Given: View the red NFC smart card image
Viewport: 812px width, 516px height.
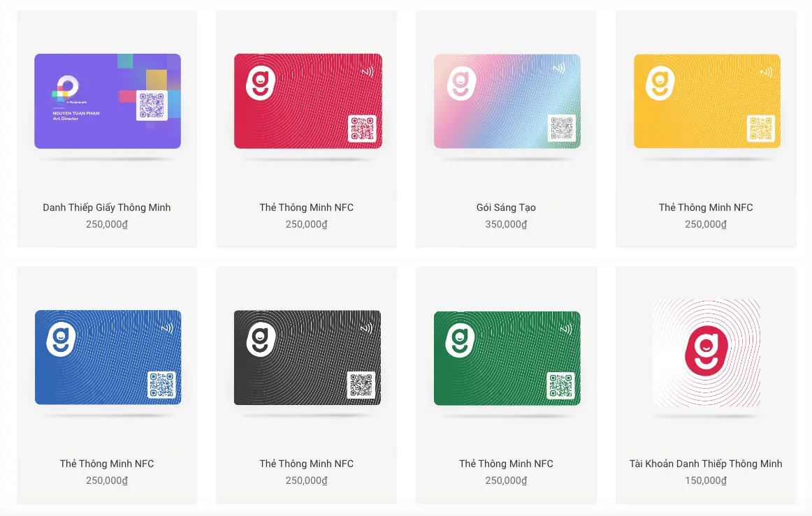Looking at the screenshot, I should tap(308, 101).
